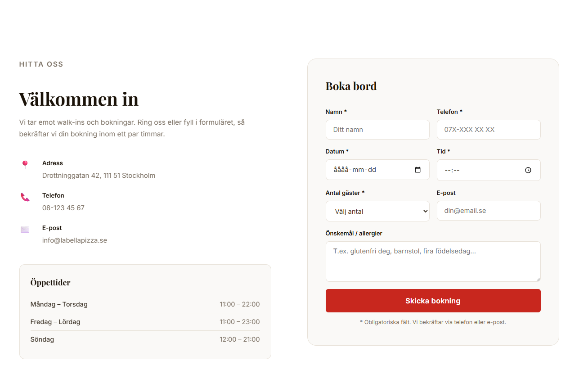Viewport: 588px width, 379px height.
Task: Open the clock picker in Tid field
Action: pyautogui.click(x=528, y=170)
